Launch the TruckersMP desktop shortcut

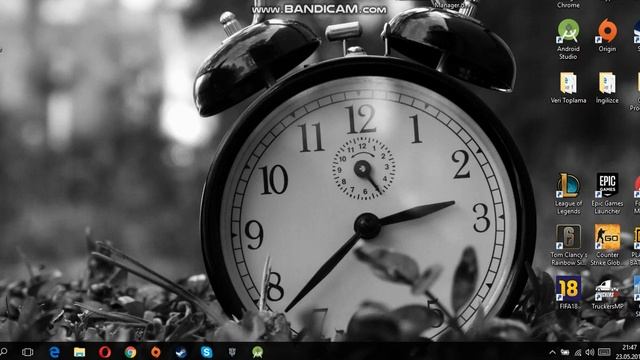point(607,293)
